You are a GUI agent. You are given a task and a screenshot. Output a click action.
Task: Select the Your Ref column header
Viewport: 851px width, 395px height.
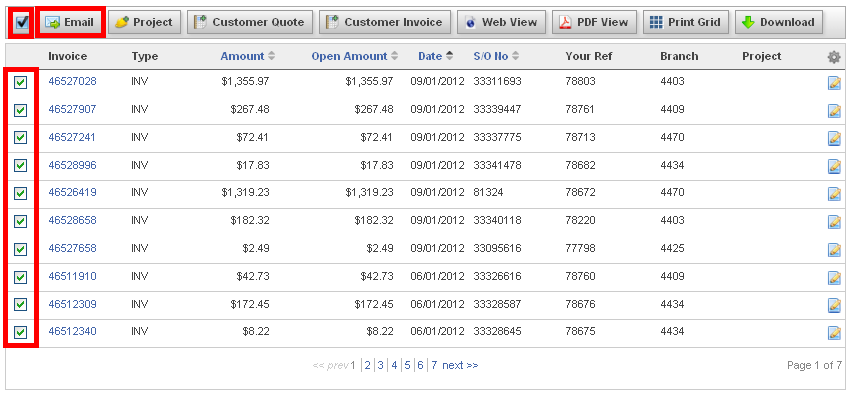589,56
